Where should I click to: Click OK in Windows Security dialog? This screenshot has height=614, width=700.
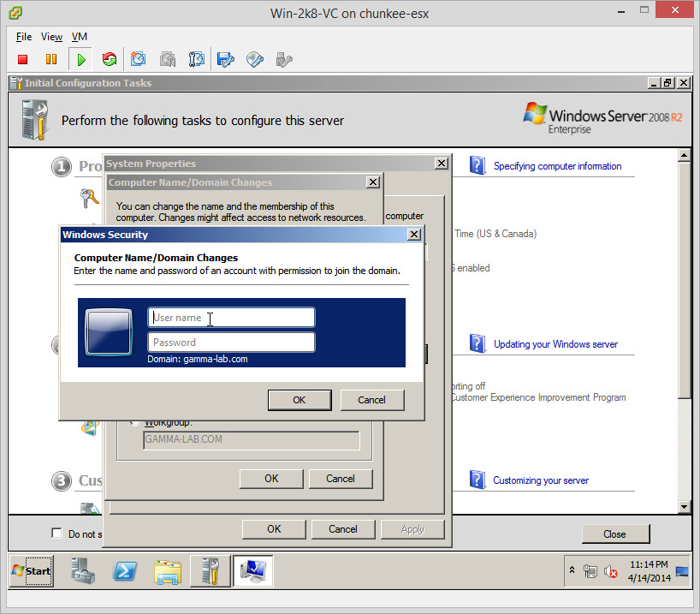[299, 400]
